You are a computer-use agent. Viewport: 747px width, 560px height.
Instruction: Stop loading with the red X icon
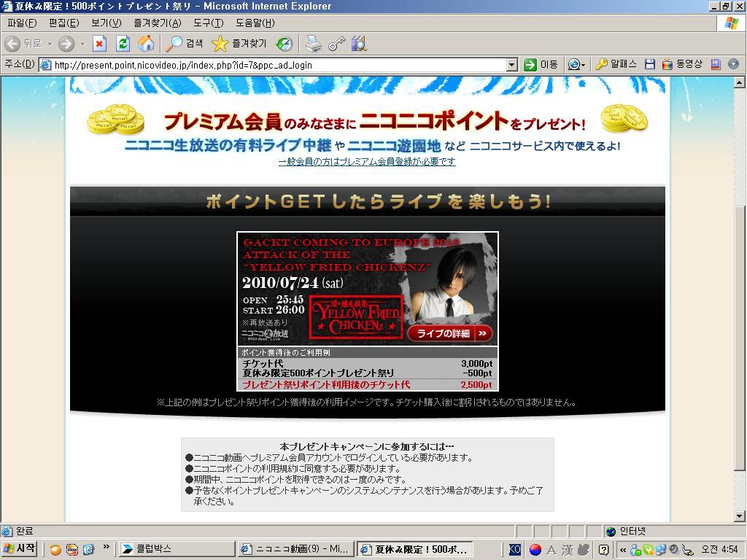99,44
